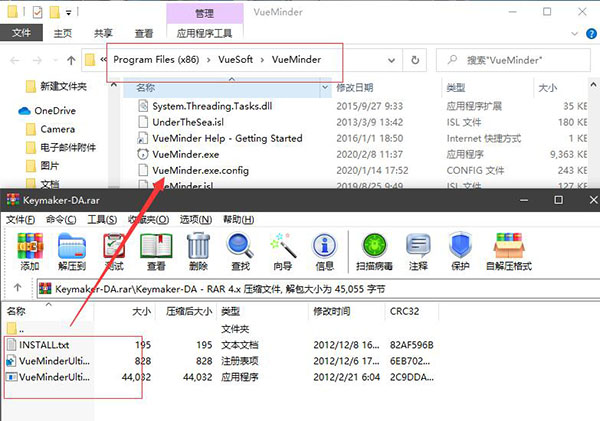
Task: Select the 新建文件夹 sidebar folder
Action: tap(56, 86)
